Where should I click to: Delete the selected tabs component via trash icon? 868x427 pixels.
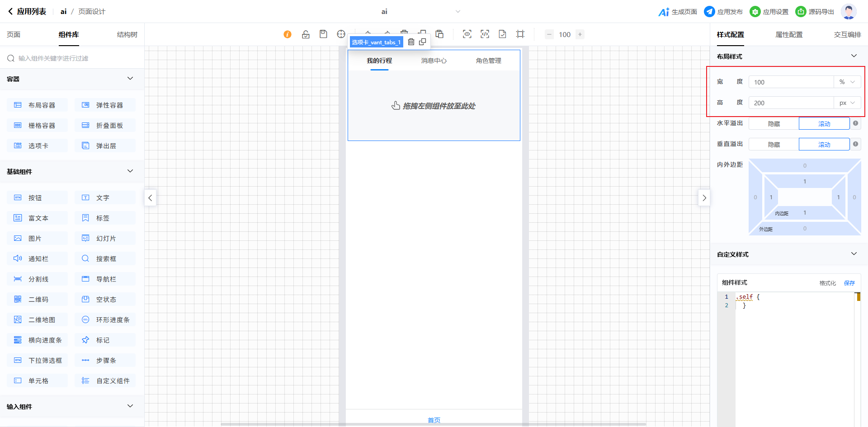click(411, 42)
